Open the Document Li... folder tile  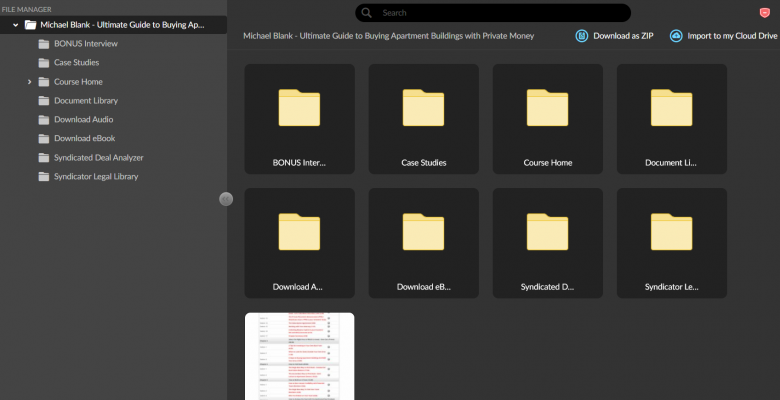[672, 119]
